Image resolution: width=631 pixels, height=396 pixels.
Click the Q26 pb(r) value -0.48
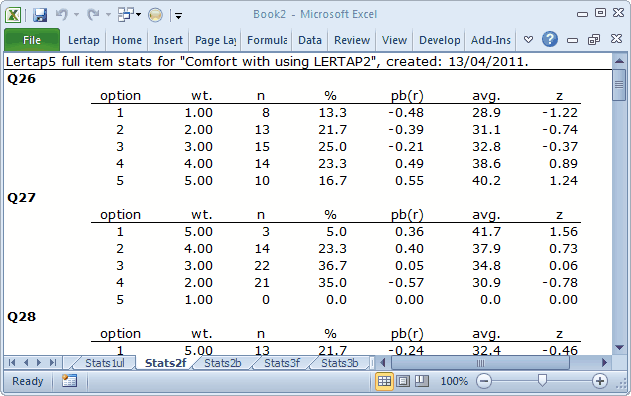tap(406, 113)
